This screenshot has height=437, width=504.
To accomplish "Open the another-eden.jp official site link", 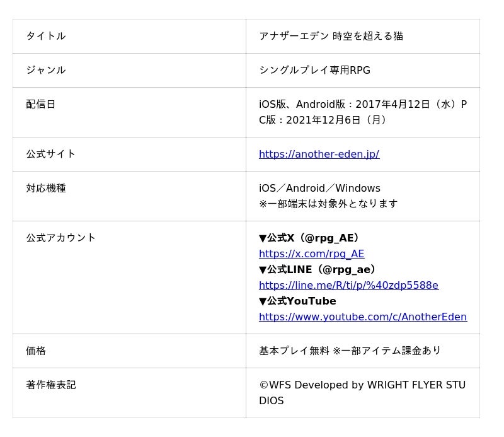I will (x=319, y=154).
